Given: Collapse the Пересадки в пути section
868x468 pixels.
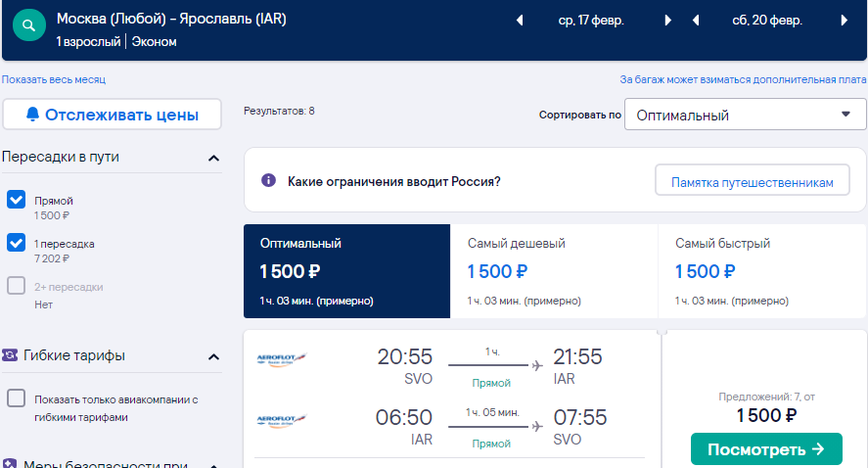Looking at the screenshot, I should 213,158.
